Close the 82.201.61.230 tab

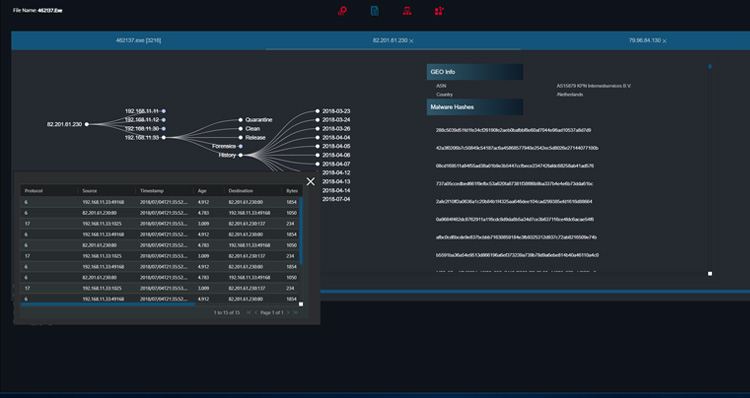coord(411,41)
